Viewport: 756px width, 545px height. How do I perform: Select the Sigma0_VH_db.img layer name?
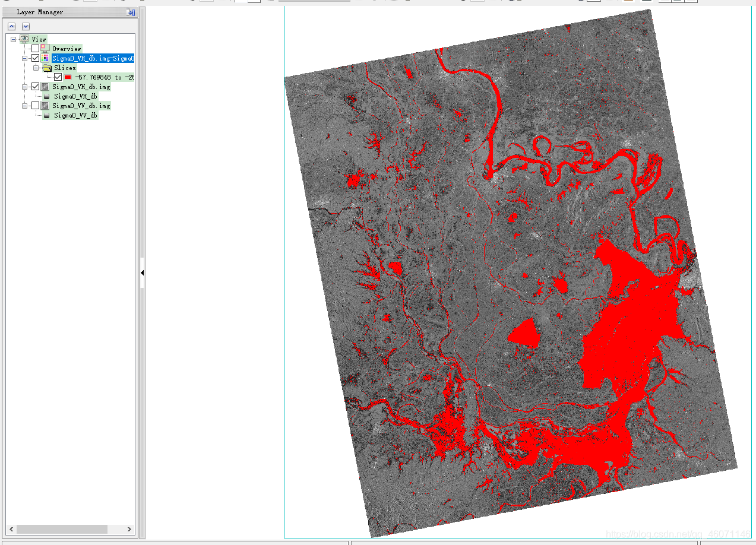click(x=81, y=87)
